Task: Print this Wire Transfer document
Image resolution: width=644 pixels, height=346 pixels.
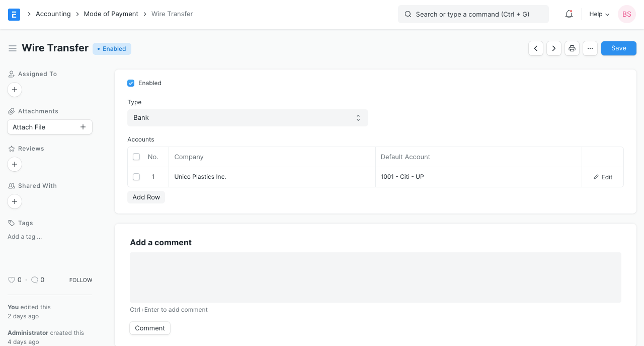Action: pos(572,48)
